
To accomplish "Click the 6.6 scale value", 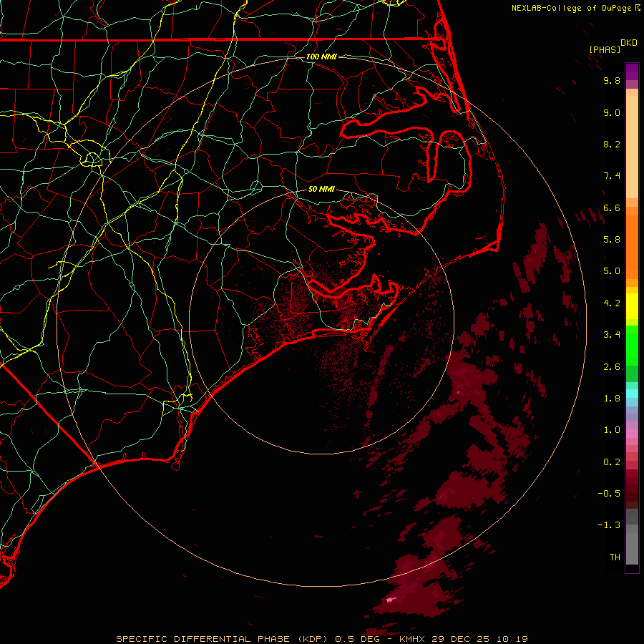I will coord(612,208).
